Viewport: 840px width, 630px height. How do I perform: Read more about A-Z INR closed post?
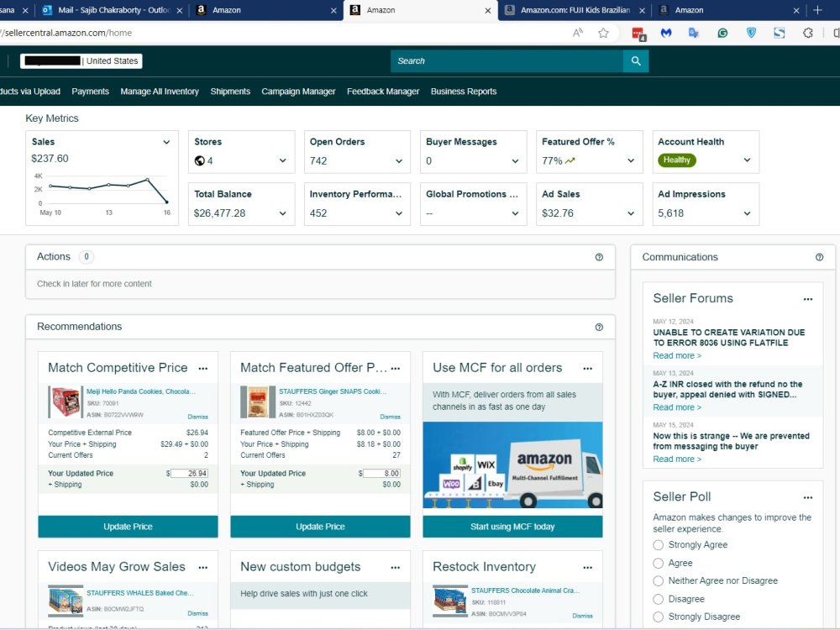click(677, 407)
